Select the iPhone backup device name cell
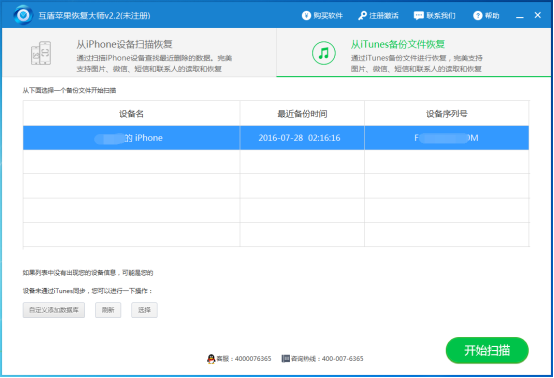554x378 pixels. pyautogui.click(x=131, y=138)
